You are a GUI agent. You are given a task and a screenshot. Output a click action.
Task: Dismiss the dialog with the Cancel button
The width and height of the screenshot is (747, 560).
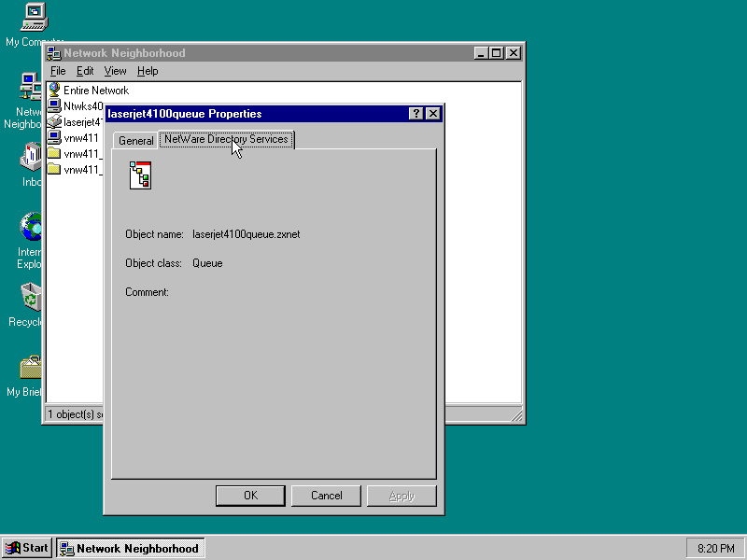(326, 496)
